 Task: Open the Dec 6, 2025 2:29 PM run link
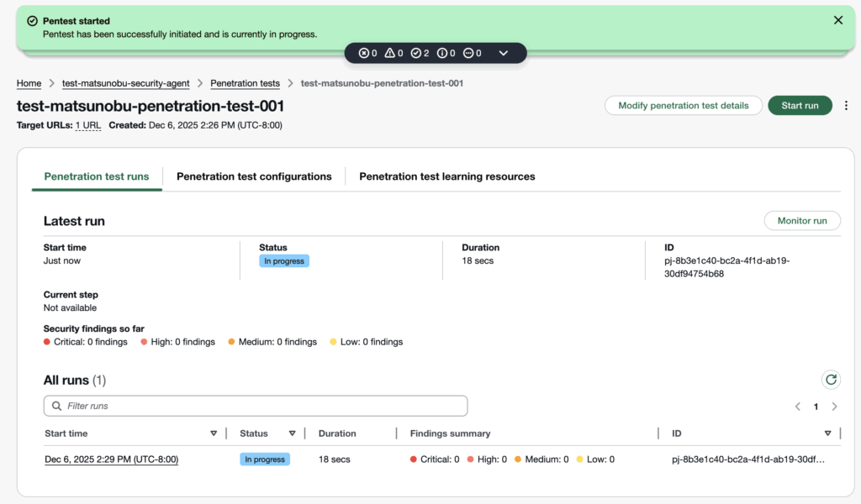(x=111, y=459)
